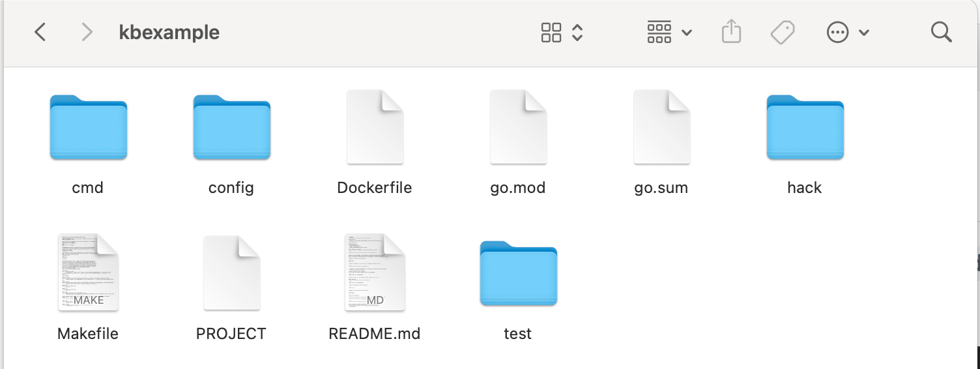Select the go.sum file

(661, 127)
